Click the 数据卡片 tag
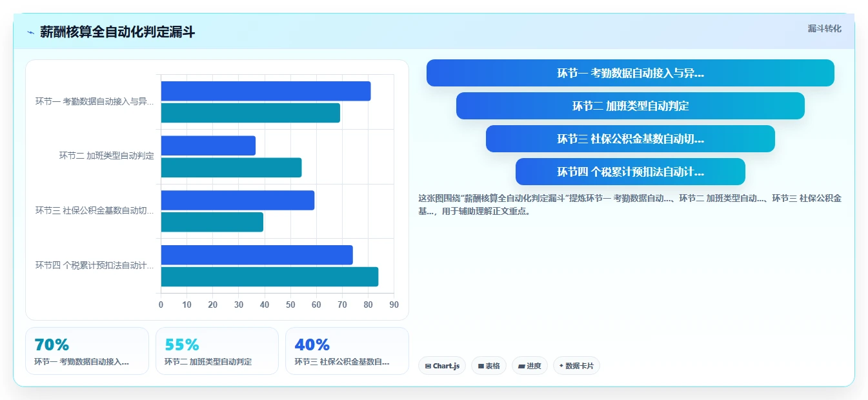Screen dimensions: 868x400 (576, 366)
